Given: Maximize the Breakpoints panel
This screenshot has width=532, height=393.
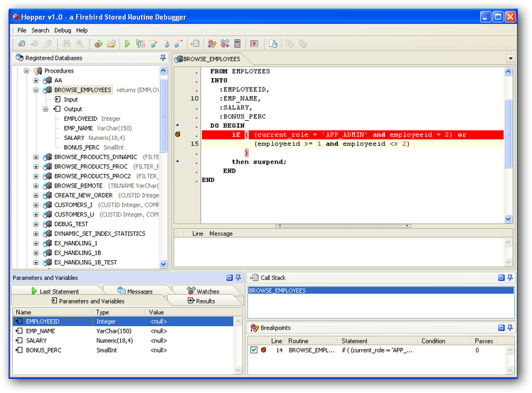Looking at the screenshot, I should (x=501, y=328).
